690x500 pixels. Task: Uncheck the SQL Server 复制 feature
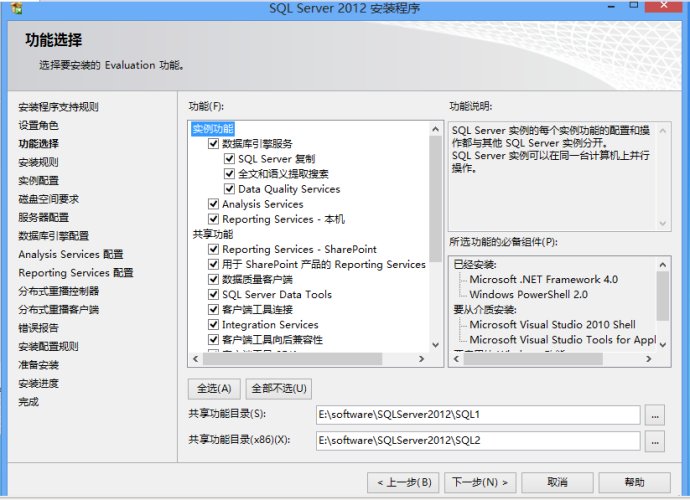pyautogui.click(x=229, y=159)
